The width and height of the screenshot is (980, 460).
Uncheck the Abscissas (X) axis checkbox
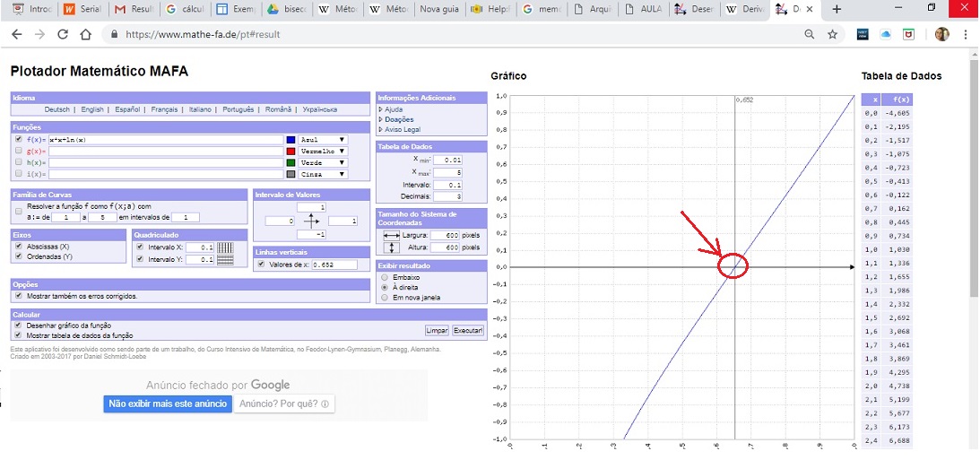19,246
